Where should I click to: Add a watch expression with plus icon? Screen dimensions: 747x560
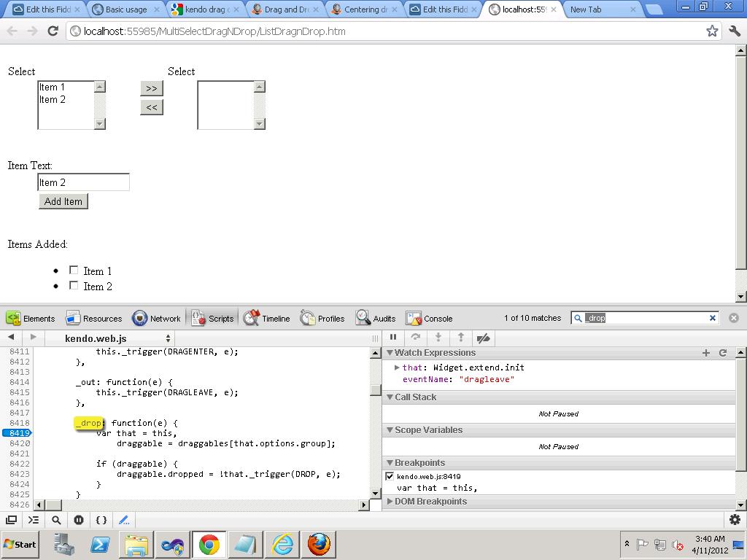click(706, 353)
